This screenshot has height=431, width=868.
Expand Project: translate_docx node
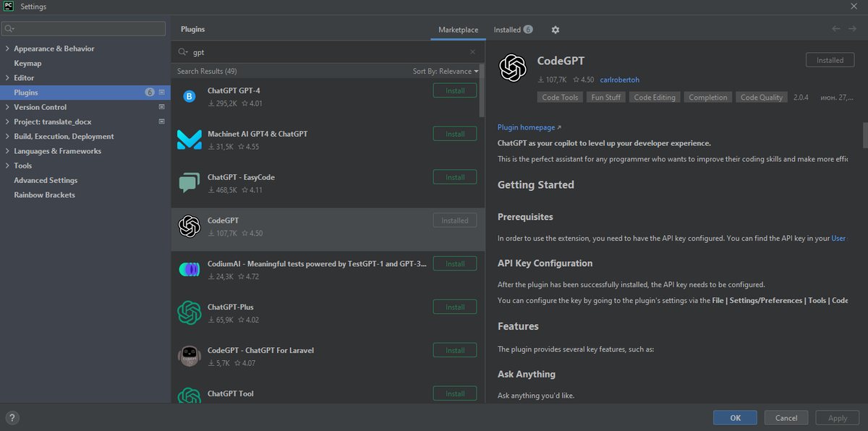click(x=7, y=121)
